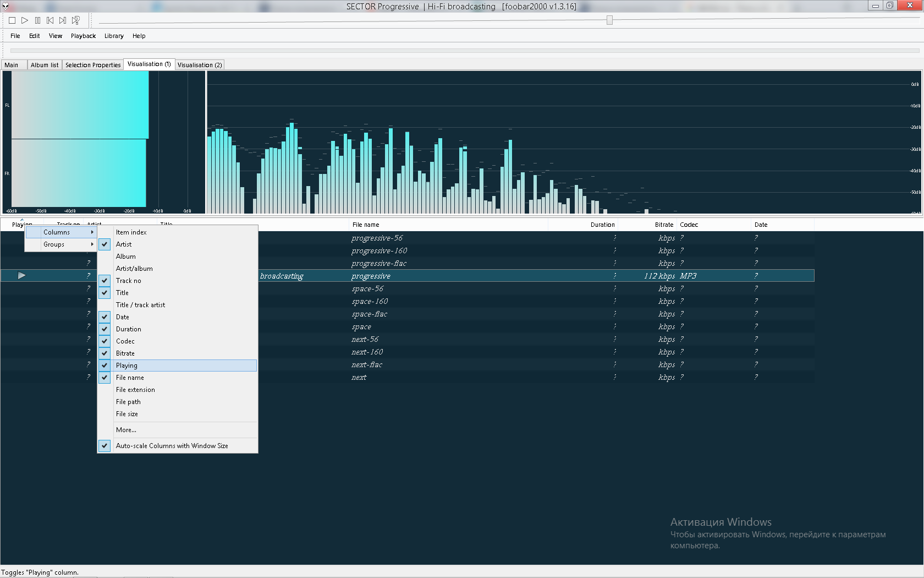Pause playback using the toolbar icon
The height and width of the screenshot is (578, 924).
(x=37, y=20)
